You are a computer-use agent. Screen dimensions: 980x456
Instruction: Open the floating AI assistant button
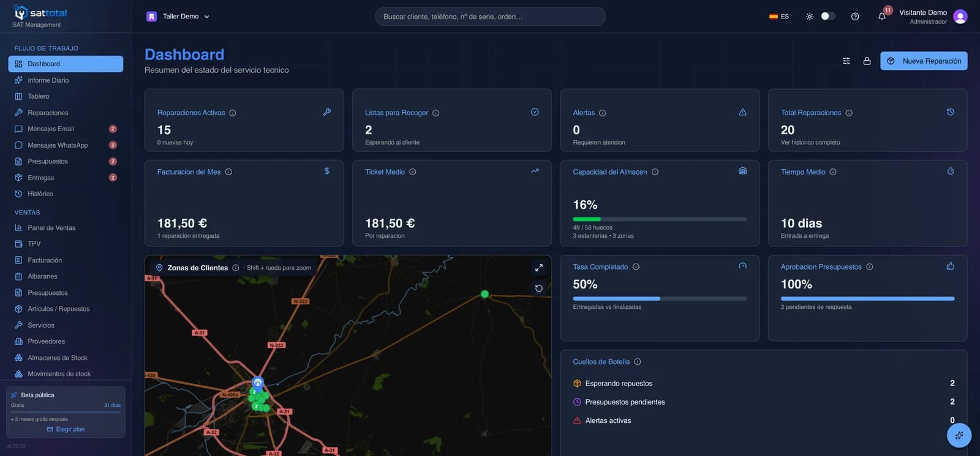point(959,436)
